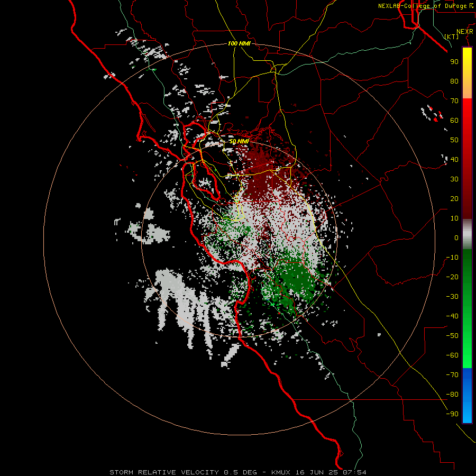Click the 50 NMI range ring label
This screenshot has width=476, height=476.
pyautogui.click(x=239, y=141)
